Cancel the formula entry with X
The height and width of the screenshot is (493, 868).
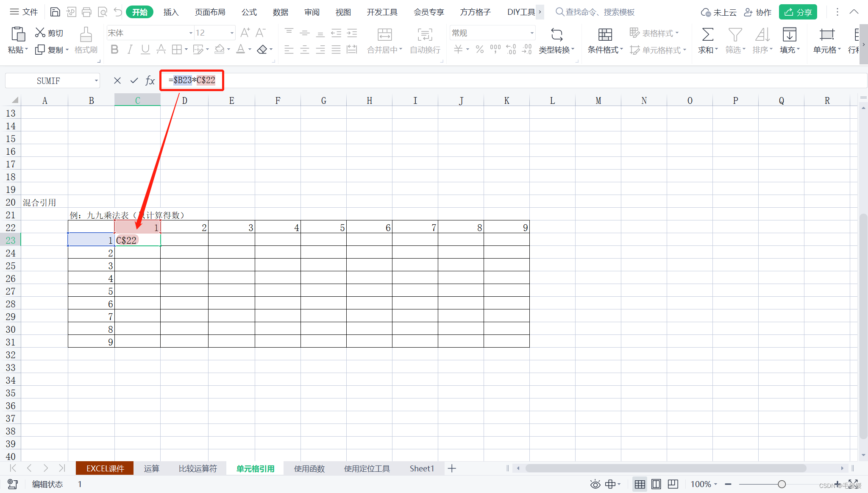point(117,81)
